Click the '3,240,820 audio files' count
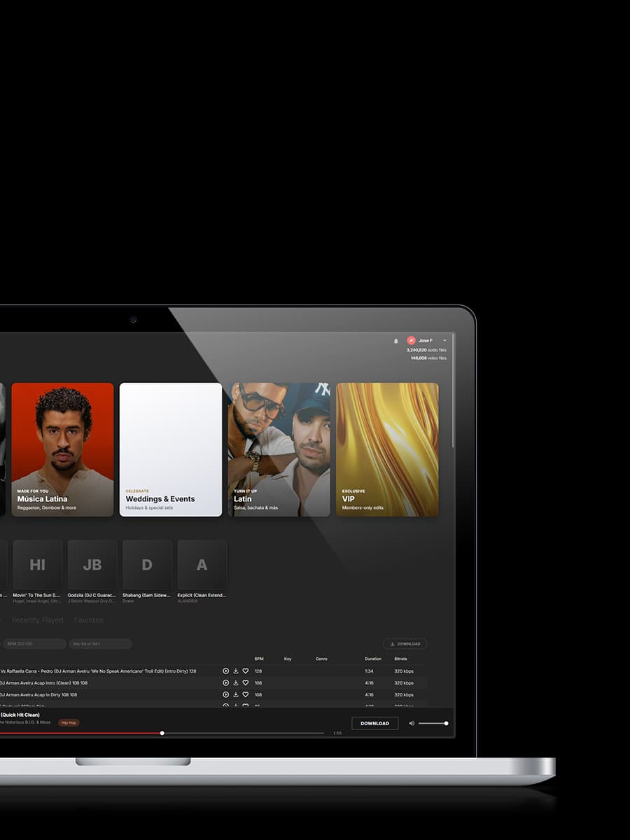This screenshot has width=630, height=840. [426, 350]
